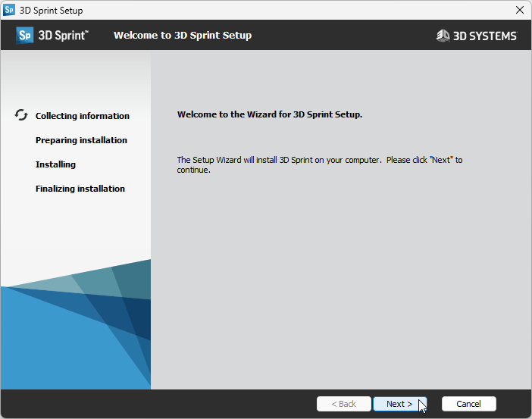Click the spinning arrows progress icon
The image size is (532, 419).
(x=21, y=115)
